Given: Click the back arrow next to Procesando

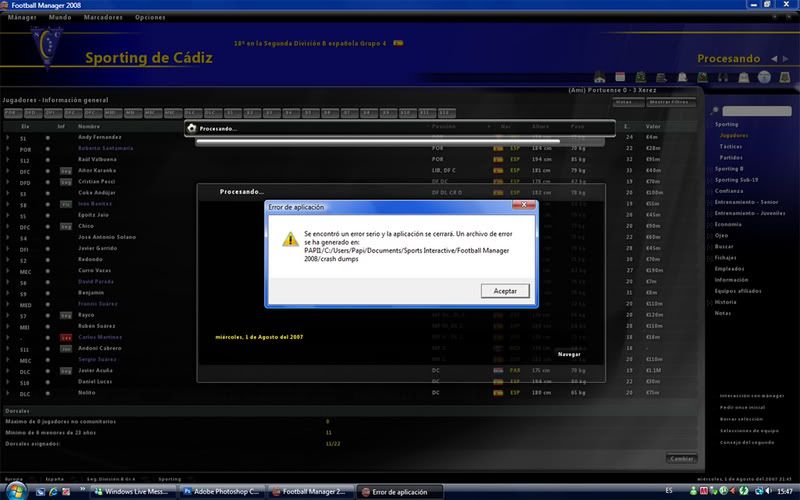Looking at the screenshot, I should point(774,59).
